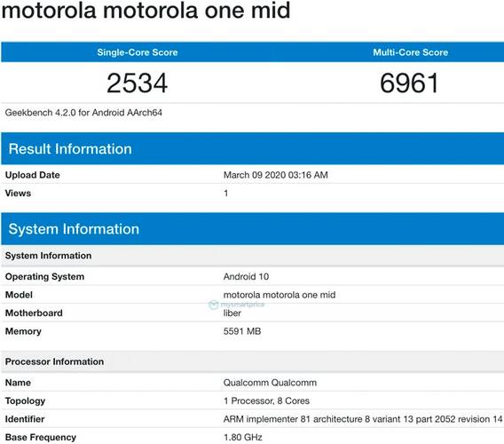Click the processor 'Name' label
504x444 pixels.
pyautogui.click(x=18, y=383)
